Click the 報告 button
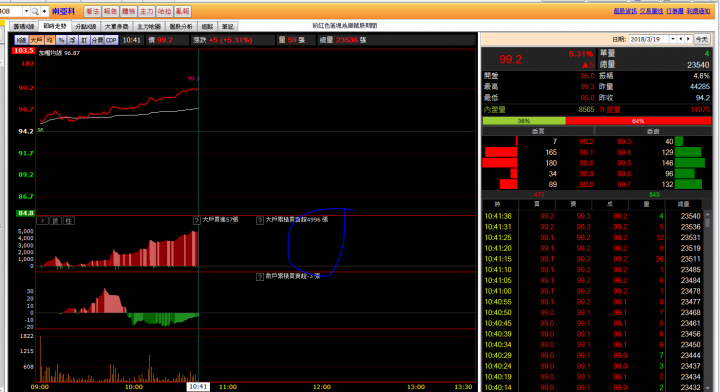Image resolution: width=720 pixels, height=392 pixels. click(110, 11)
